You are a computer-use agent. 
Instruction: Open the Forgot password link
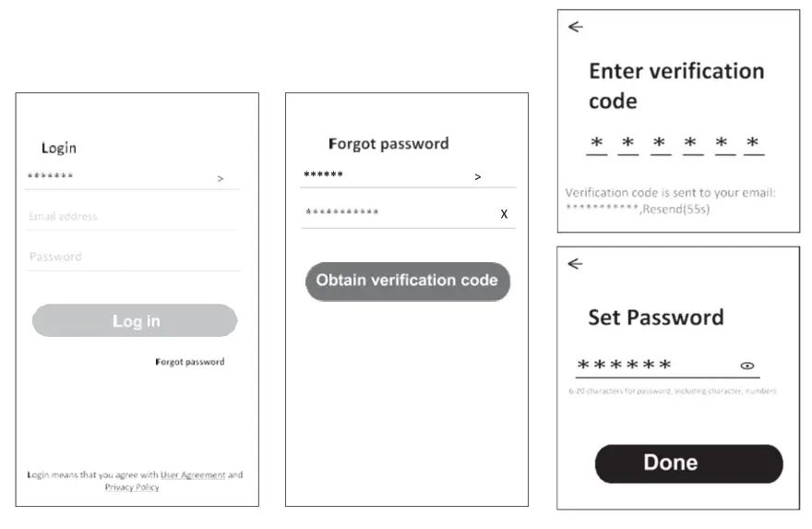pos(189,362)
